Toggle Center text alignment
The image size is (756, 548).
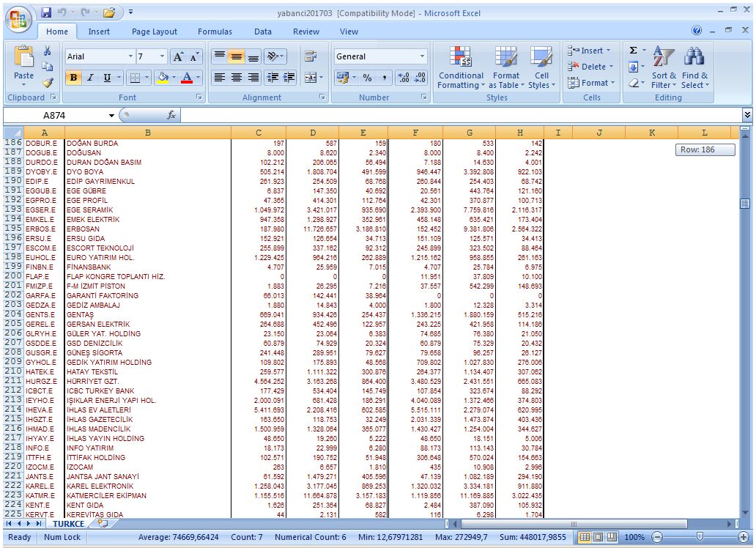pyautogui.click(x=236, y=78)
